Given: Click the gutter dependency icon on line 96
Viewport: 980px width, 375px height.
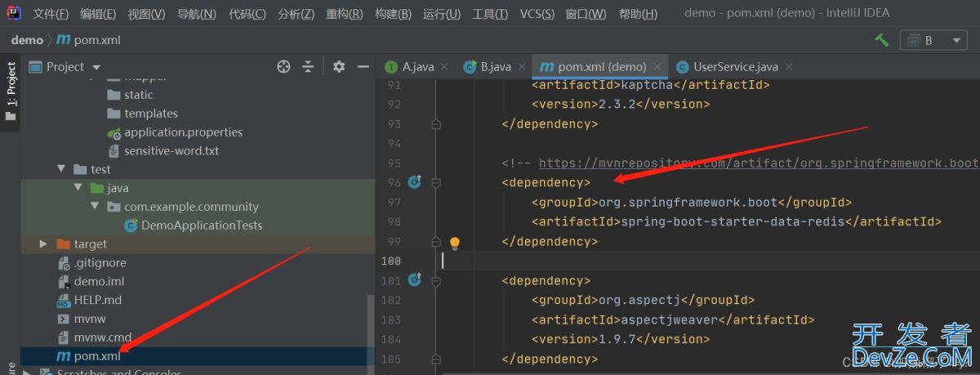Looking at the screenshot, I should [414, 182].
